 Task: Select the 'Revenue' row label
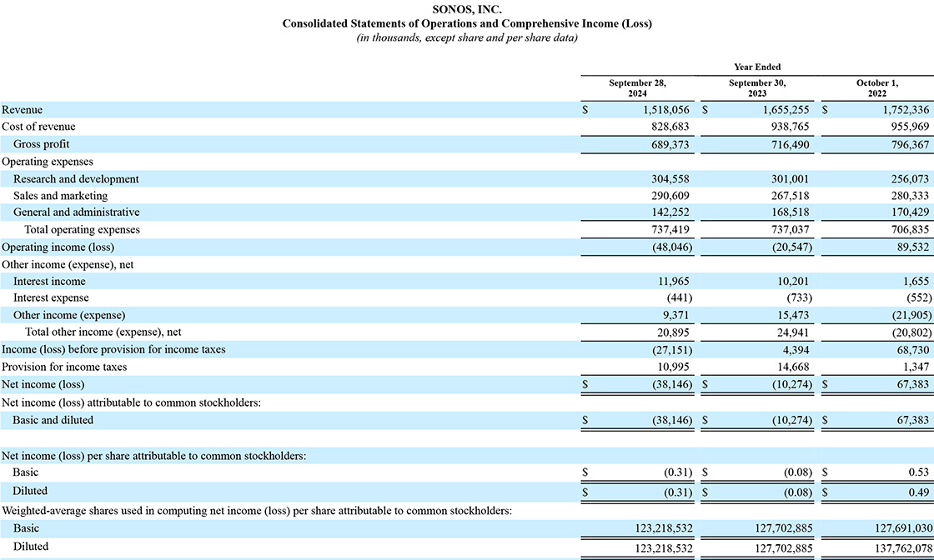tap(22, 110)
